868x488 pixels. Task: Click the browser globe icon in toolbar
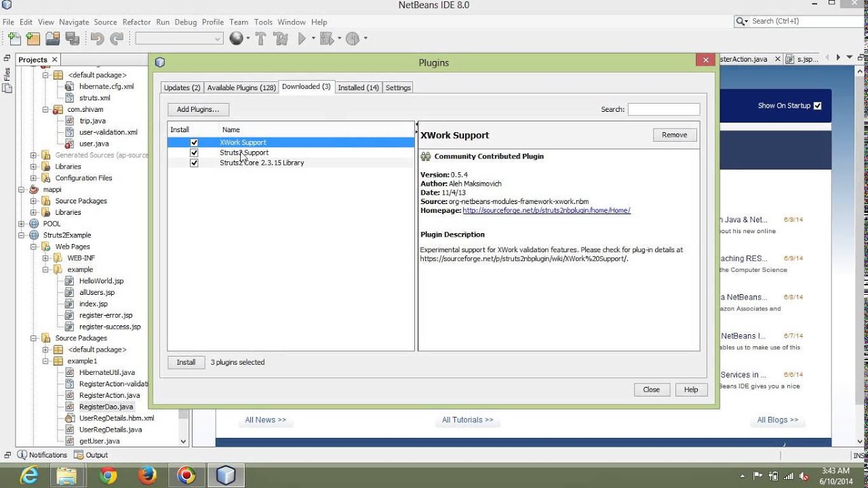[x=236, y=39]
